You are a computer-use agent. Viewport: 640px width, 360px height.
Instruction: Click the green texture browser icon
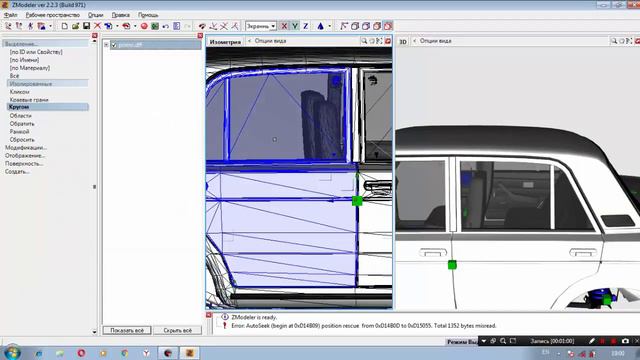tap(155, 26)
